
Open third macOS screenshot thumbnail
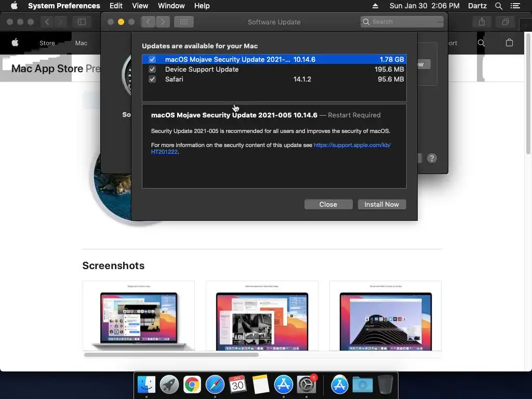[385, 315]
